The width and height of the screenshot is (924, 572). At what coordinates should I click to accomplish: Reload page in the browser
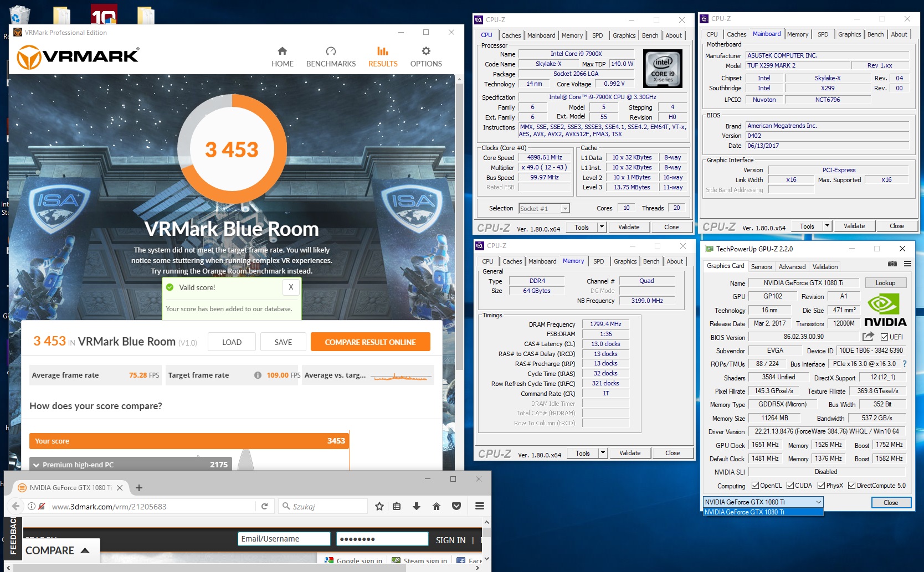pos(264,506)
